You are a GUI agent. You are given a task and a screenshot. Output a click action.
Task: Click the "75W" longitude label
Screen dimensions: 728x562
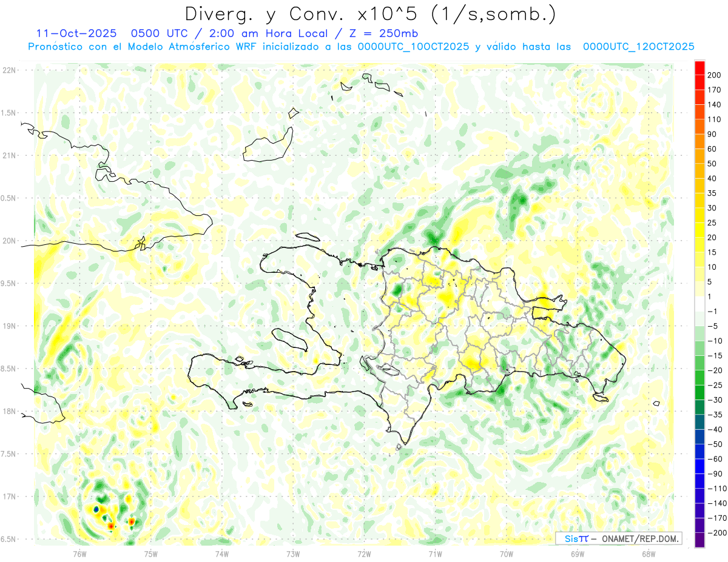[x=150, y=554]
